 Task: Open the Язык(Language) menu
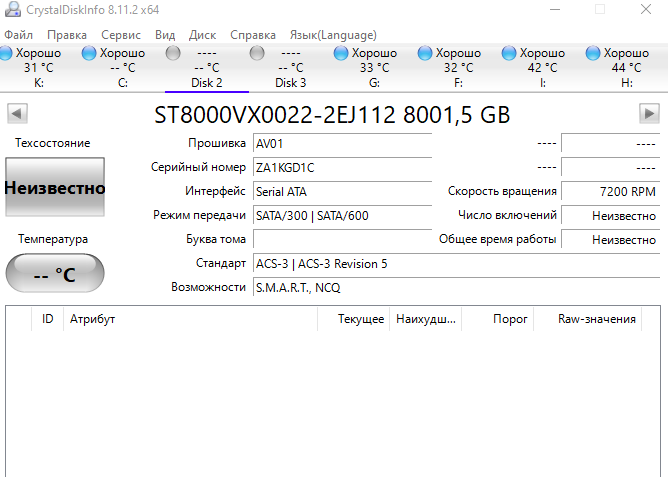click(333, 35)
